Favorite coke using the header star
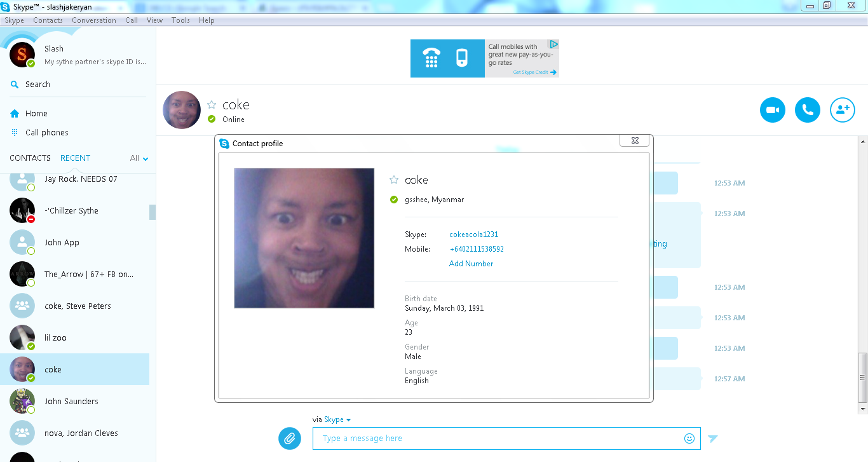This screenshot has height=462, width=868. (212, 105)
